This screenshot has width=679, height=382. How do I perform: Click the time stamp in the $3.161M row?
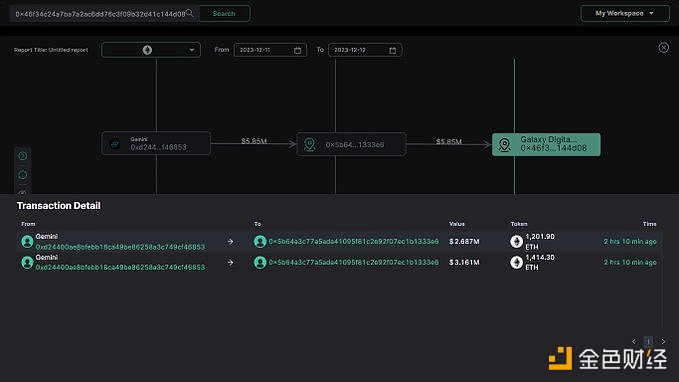(x=630, y=262)
